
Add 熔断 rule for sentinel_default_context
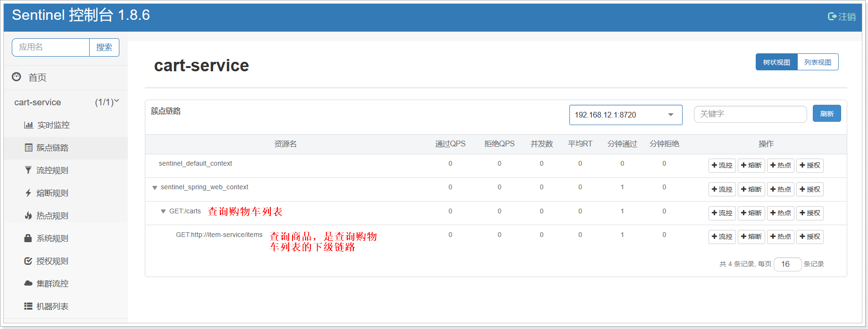[751, 166]
